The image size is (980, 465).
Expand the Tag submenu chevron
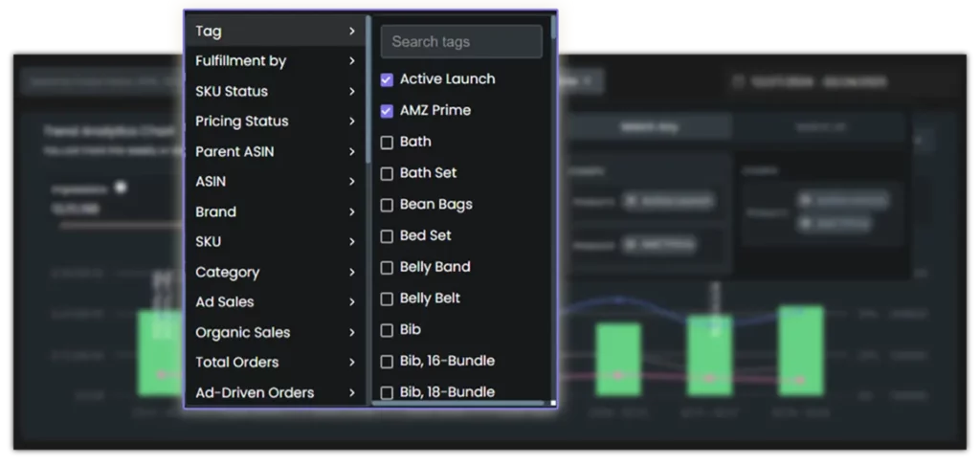click(x=352, y=32)
